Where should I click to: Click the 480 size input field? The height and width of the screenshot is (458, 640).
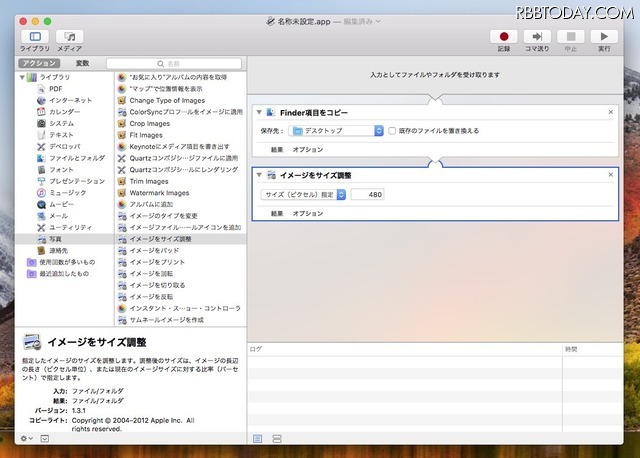coord(367,195)
